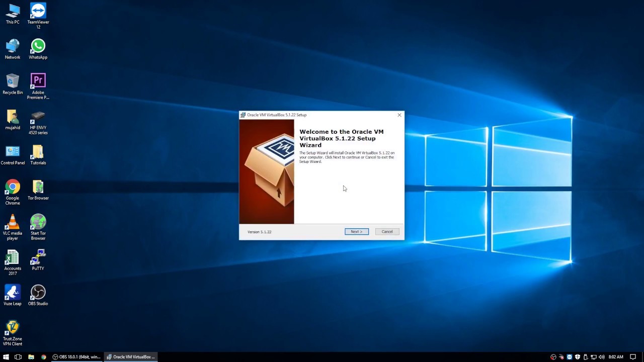
Task: Click the 8:02 AM taskbar clock
Action: click(x=616, y=357)
